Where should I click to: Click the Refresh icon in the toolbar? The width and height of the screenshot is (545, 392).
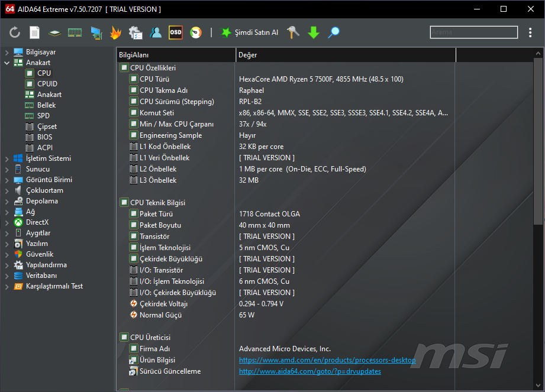(x=15, y=33)
